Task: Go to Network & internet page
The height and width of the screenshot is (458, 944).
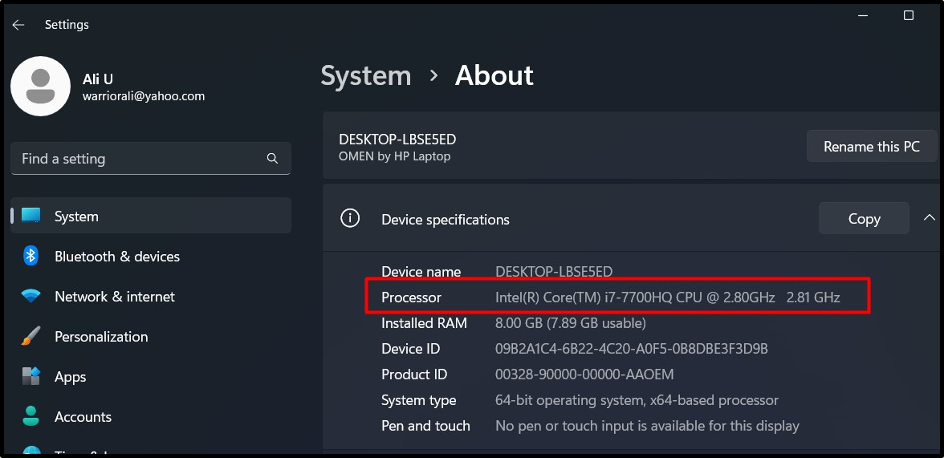Action: pyautogui.click(x=114, y=297)
